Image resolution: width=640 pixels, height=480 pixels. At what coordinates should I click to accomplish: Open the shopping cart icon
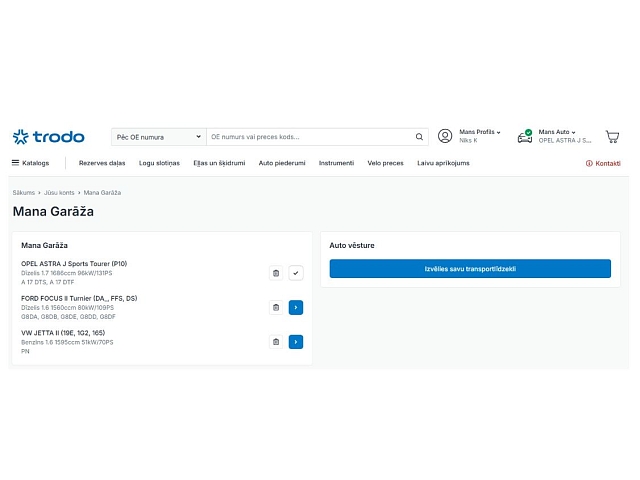coord(612,137)
